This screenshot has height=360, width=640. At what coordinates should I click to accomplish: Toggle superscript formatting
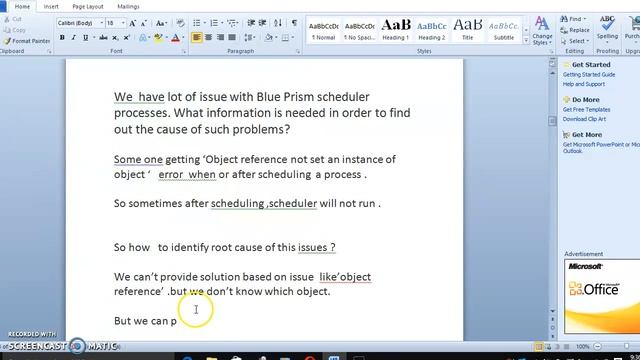pyautogui.click(x=127, y=38)
